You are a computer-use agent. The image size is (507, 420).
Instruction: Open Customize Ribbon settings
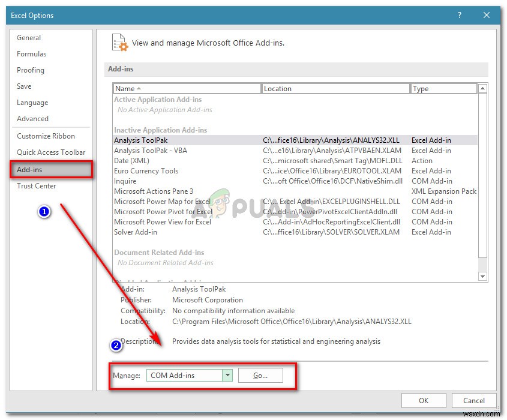tap(45, 136)
